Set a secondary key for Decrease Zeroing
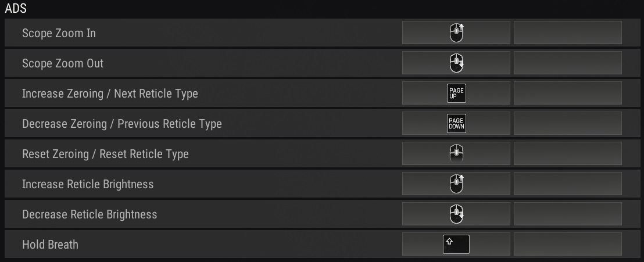Image resolution: width=644 pixels, height=262 pixels. point(568,123)
